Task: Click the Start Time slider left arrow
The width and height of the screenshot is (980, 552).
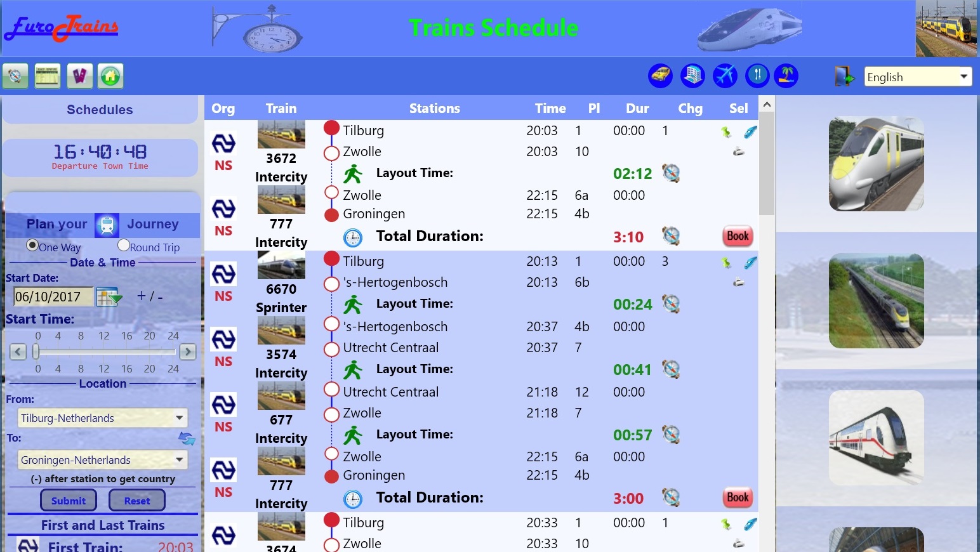Action: [x=18, y=352]
